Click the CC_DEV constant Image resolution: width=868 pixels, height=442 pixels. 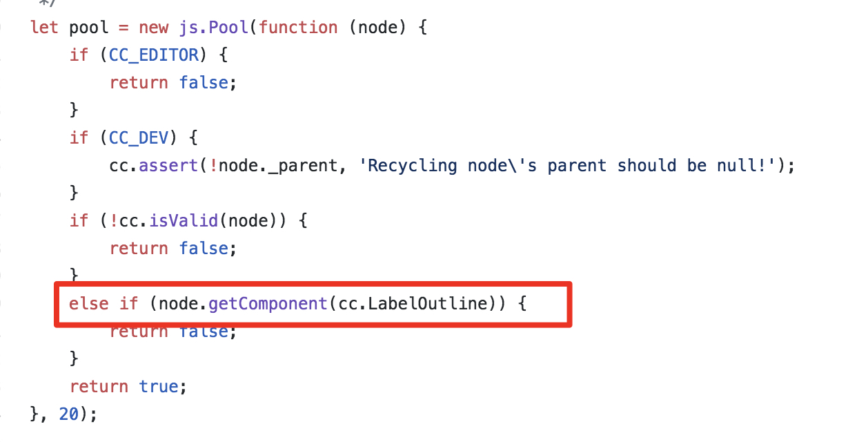[x=139, y=138]
